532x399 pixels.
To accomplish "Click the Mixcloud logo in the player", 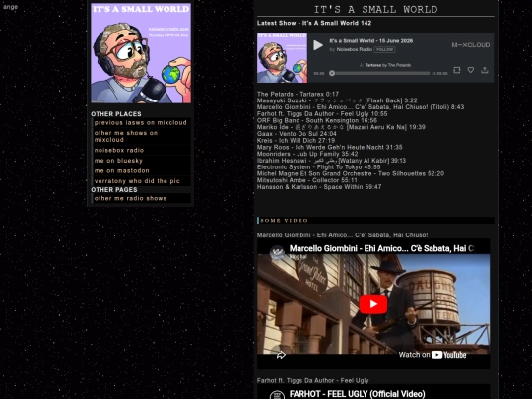I will pos(470,45).
